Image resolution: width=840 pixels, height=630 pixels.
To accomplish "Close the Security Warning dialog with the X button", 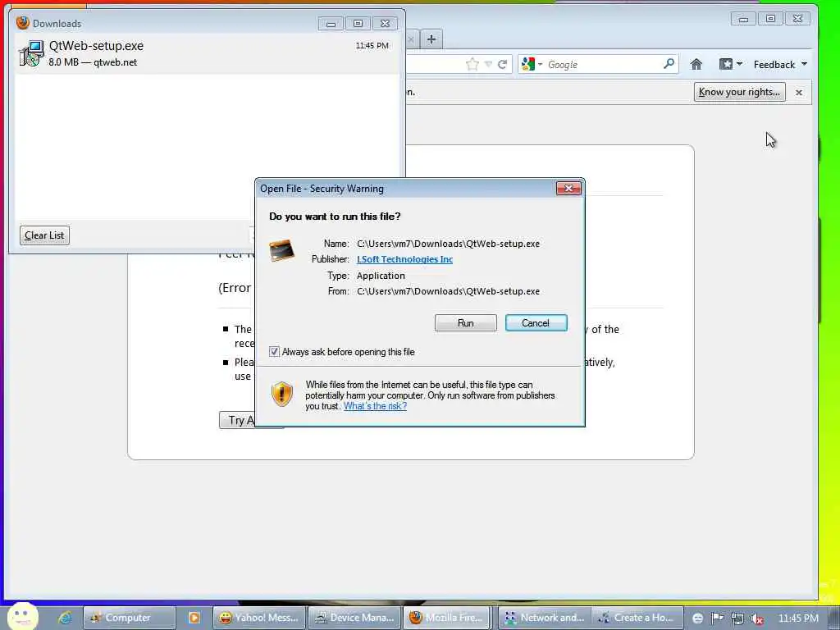I will pos(568,189).
